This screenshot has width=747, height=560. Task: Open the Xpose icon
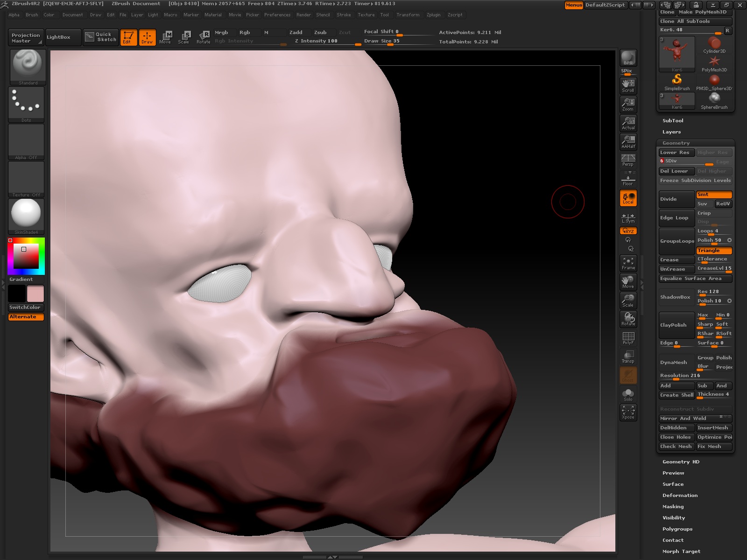[x=628, y=412]
